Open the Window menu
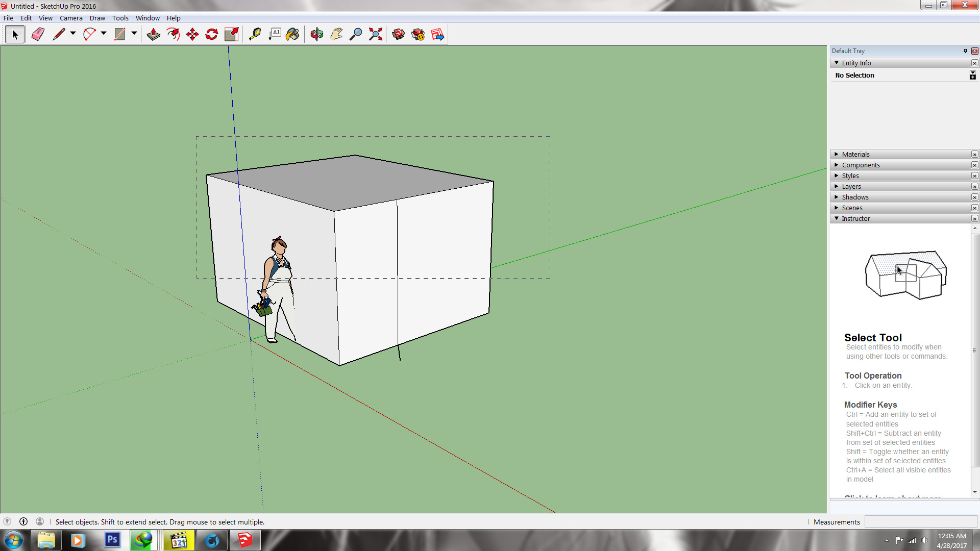Viewport: 980px width, 551px height. (148, 18)
